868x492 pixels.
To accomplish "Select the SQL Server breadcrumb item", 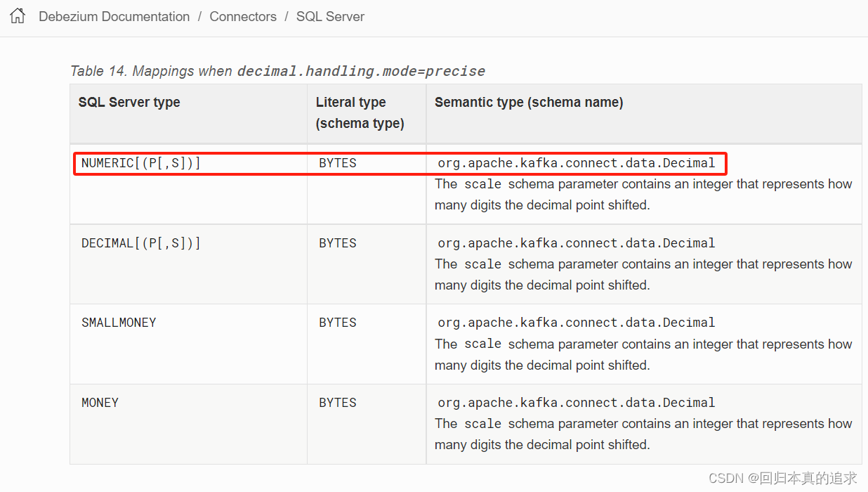I will click(330, 16).
